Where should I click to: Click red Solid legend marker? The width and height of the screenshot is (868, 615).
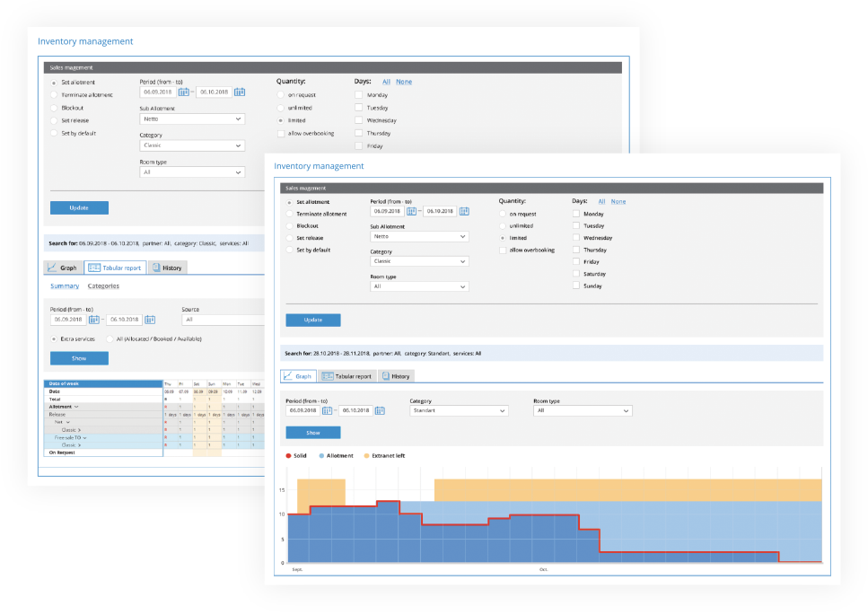(x=288, y=456)
